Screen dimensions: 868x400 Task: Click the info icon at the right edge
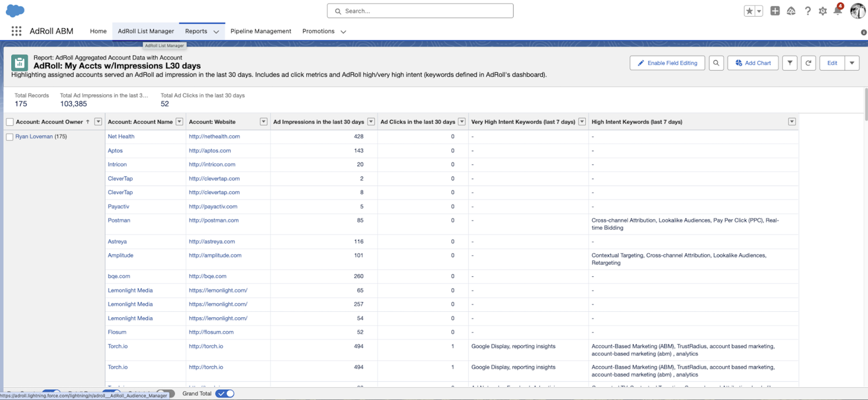[864, 32]
